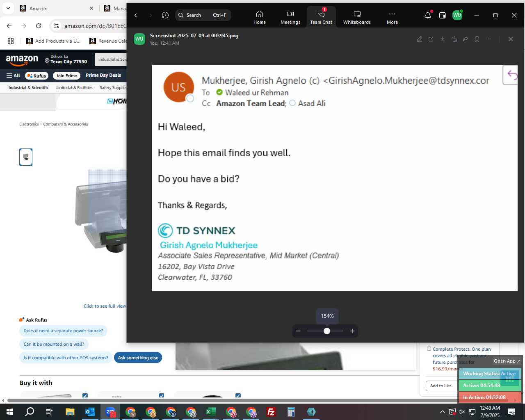Click the amazon.com address bar

[95, 26]
